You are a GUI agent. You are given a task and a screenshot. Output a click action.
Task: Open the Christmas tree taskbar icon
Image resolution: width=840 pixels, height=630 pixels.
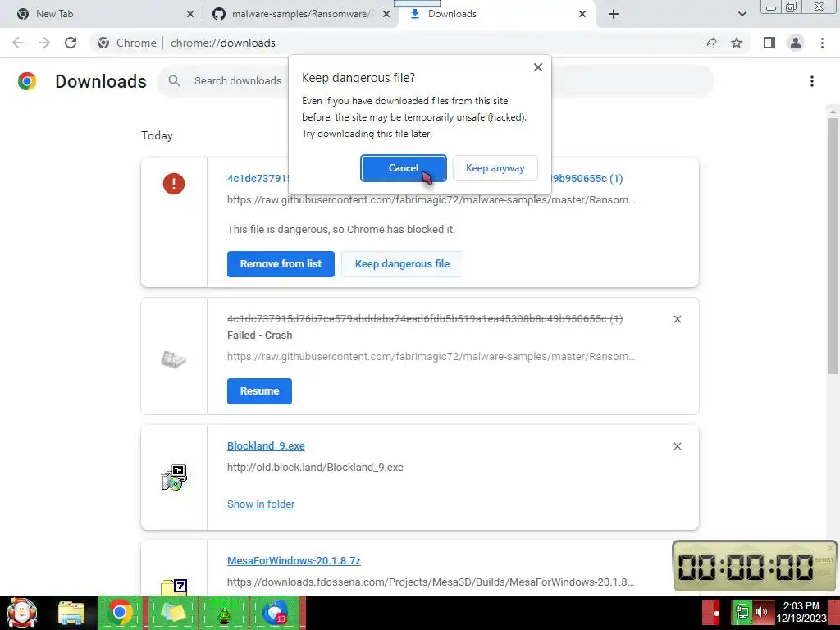tap(223, 613)
